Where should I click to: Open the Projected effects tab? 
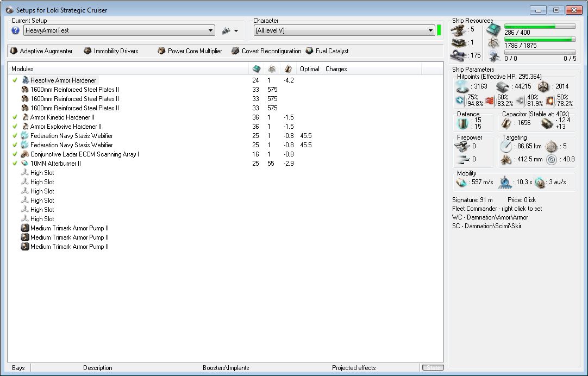[354, 368]
